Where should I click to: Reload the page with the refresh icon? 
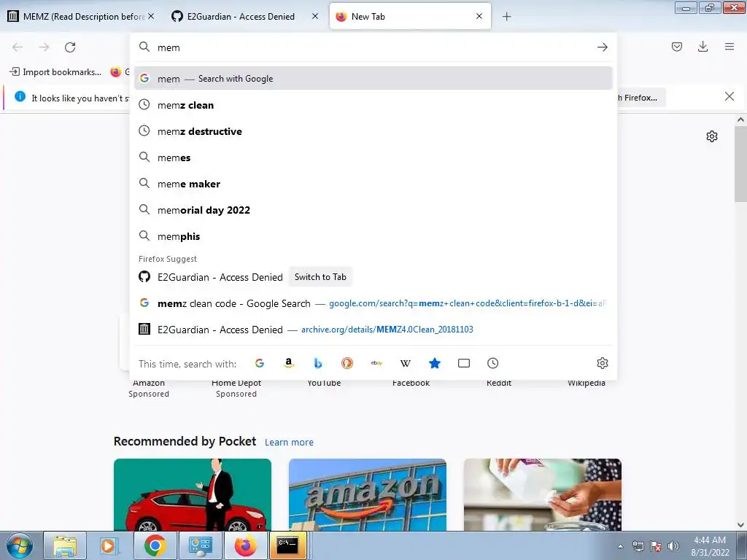[x=70, y=47]
